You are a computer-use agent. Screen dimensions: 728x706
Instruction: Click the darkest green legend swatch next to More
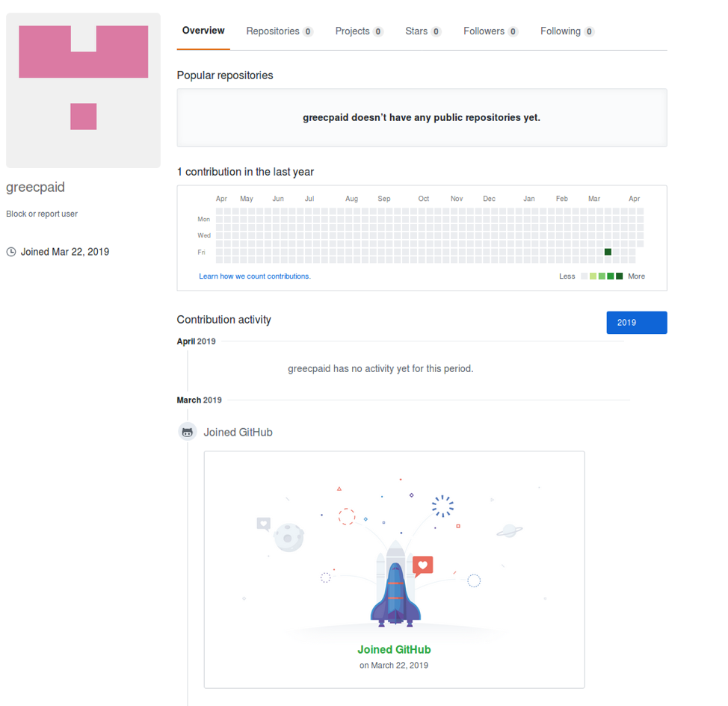(x=620, y=276)
